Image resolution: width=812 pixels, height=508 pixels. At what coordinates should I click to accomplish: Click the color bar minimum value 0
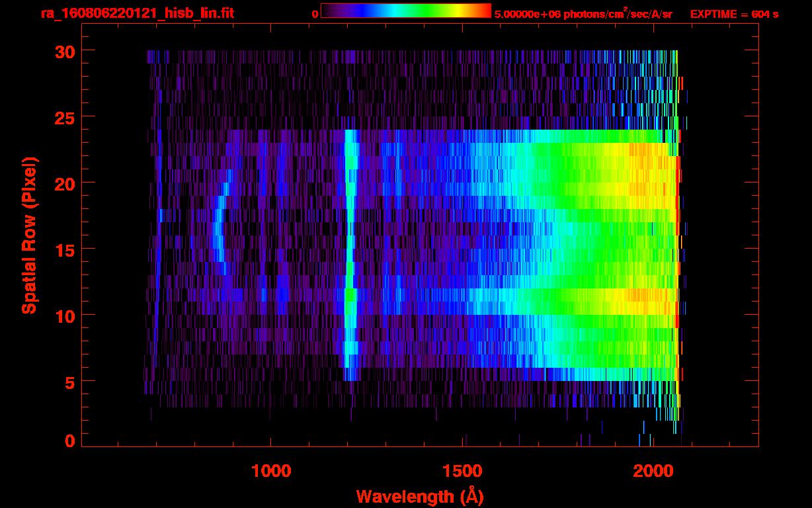(315, 14)
